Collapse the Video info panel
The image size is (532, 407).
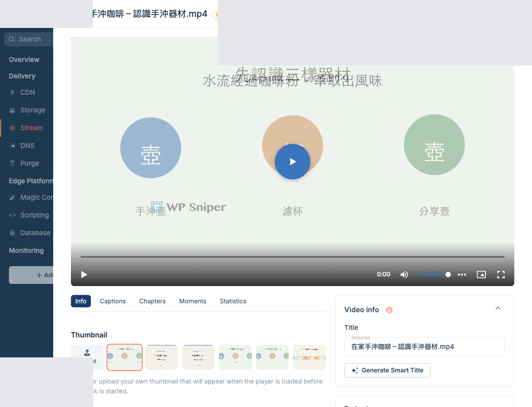tap(498, 308)
